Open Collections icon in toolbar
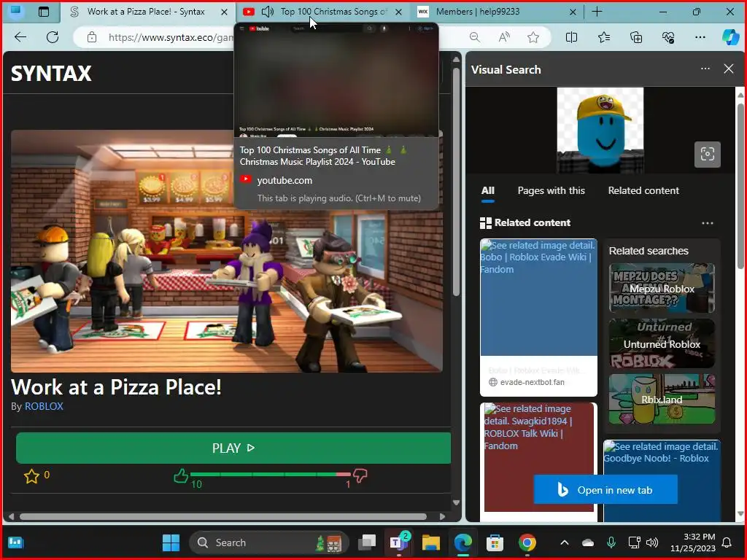The image size is (747, 560). click(636, 37)
